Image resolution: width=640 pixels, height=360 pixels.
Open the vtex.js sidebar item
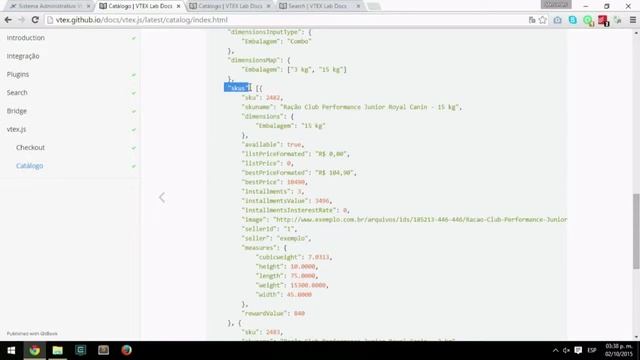16,129
